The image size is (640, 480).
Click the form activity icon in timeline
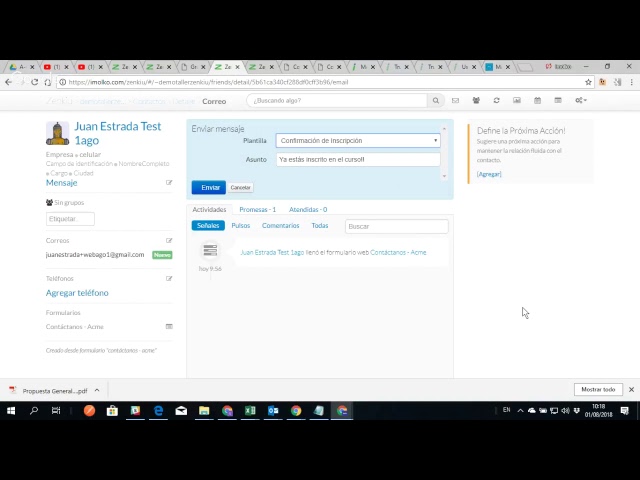[x=210, y=250]
